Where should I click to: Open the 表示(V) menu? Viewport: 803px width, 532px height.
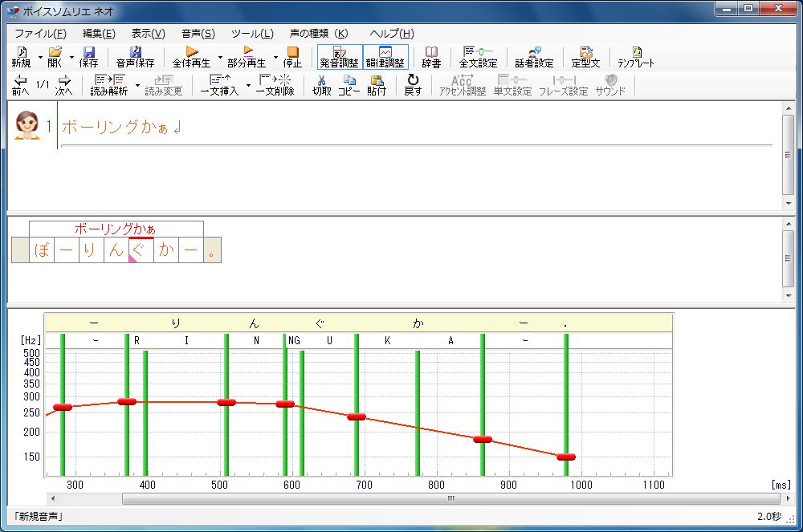(x=148, y=33)
